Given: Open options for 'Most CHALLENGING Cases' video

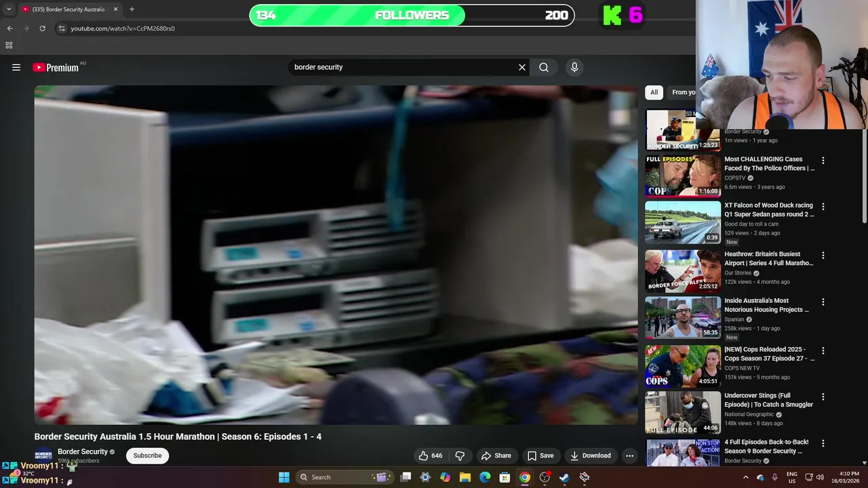Looking at the screenshot, I should (x=823, y=161).
